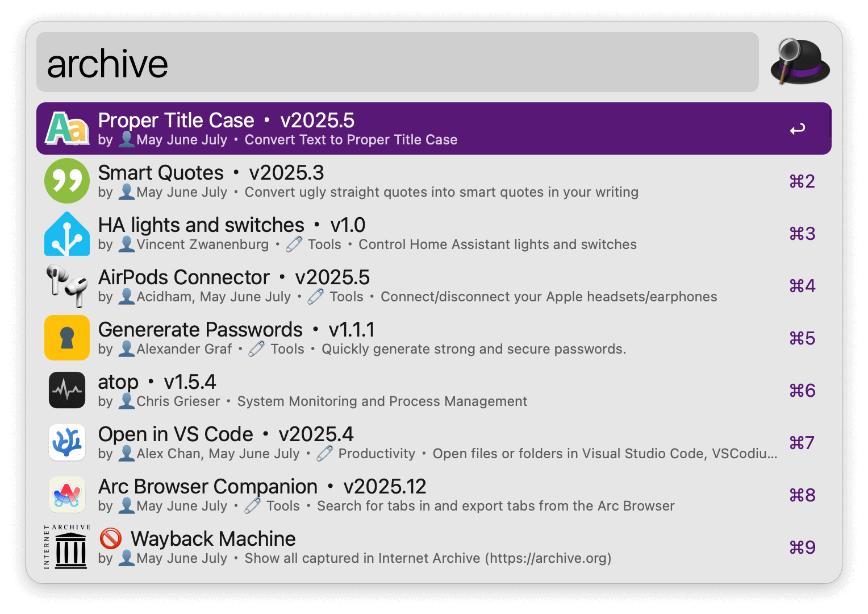Image resolution: width=868 pixels, height=614 pixels.
Task: Click the paperclip Productivity icon in the VS Code row
Action: tap(325, 454)
